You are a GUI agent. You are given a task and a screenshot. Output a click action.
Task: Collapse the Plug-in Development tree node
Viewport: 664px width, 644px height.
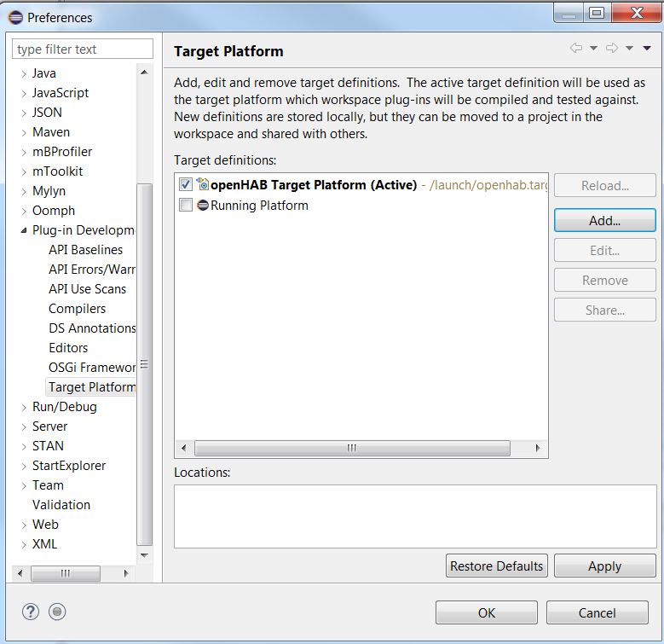click(x=24, y=230)
